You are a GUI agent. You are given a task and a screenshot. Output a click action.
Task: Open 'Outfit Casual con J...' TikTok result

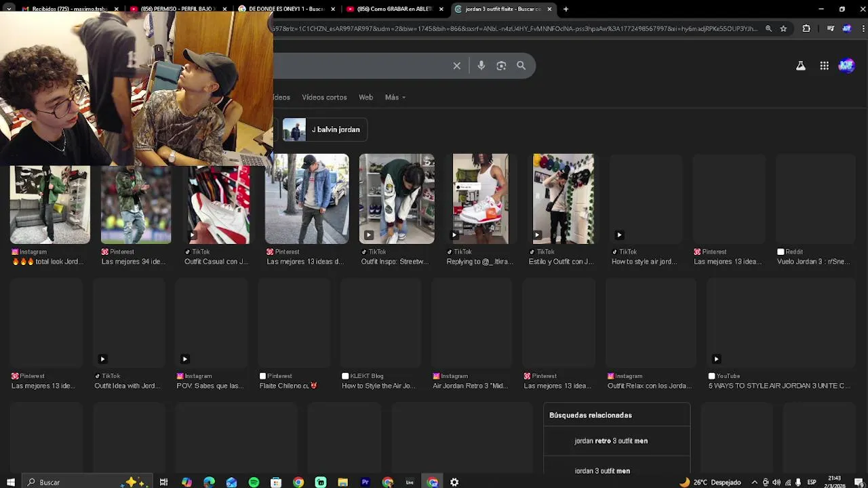[216, 262]
